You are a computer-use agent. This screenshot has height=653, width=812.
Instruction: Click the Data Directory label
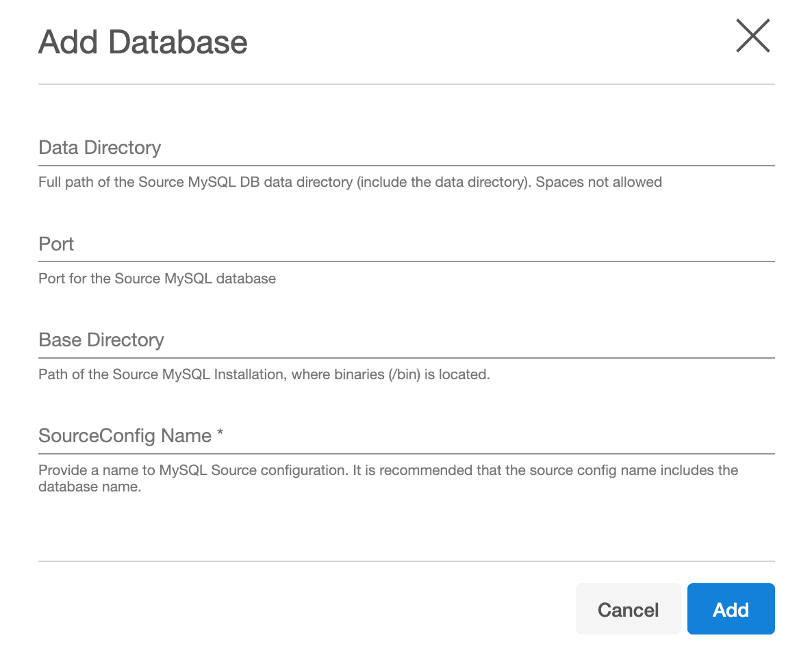[99, 147]
